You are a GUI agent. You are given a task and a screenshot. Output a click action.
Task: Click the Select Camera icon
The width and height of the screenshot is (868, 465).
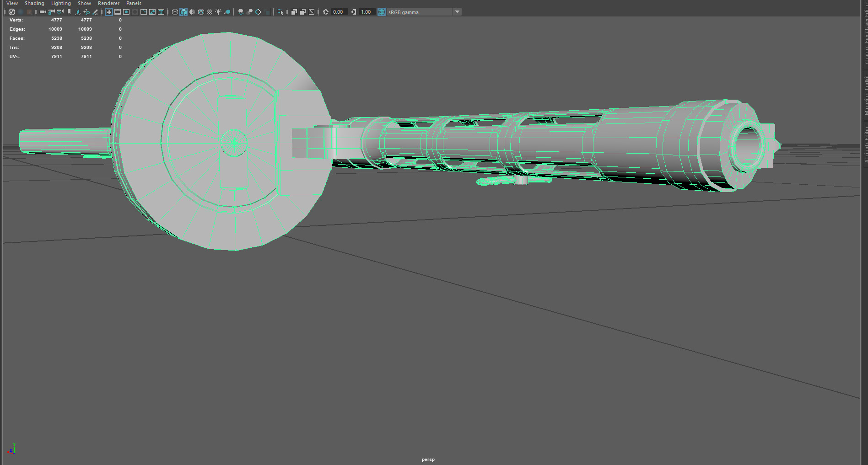(43, 12)
